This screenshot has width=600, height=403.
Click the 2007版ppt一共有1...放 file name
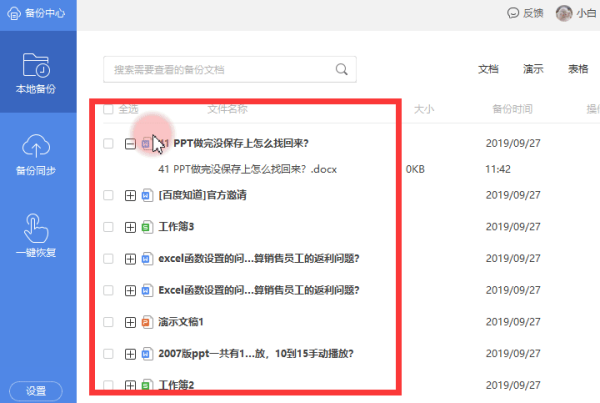[256, 354]
